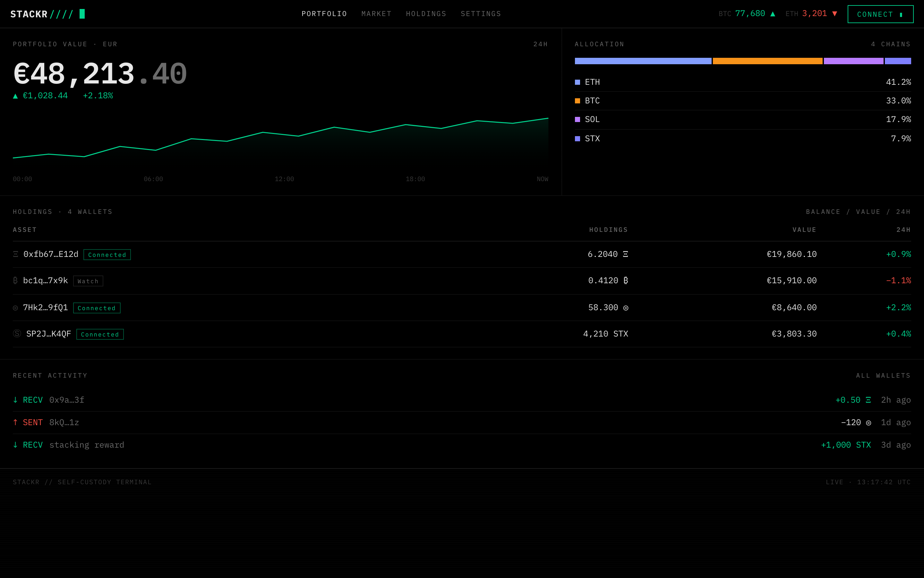Click the red sent arrow for 8kQ…1z

point(15,422)
